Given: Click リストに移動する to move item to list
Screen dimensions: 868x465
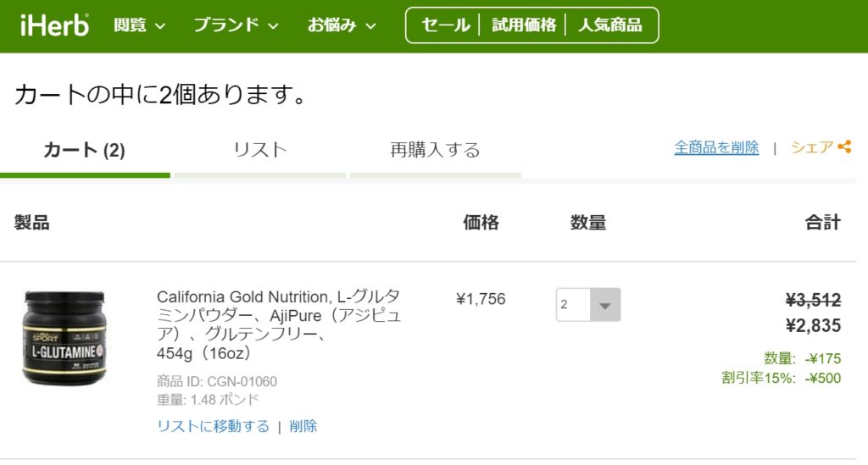Looking at the screenshot, I should point(213,426).
